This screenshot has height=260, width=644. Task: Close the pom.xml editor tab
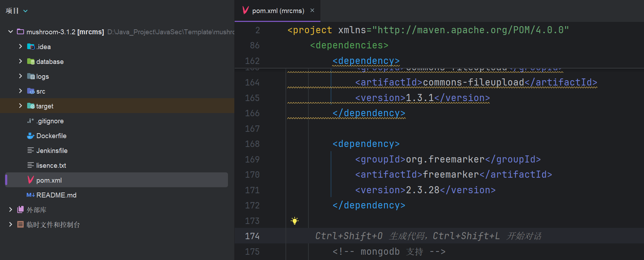click(x=312, y=11)
